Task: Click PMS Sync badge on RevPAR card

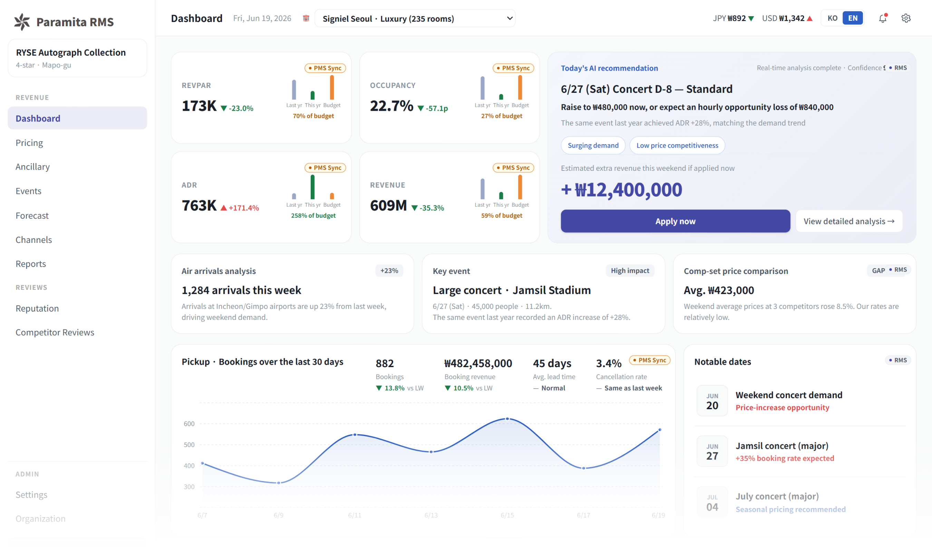Action: click(x=325, y=68)
